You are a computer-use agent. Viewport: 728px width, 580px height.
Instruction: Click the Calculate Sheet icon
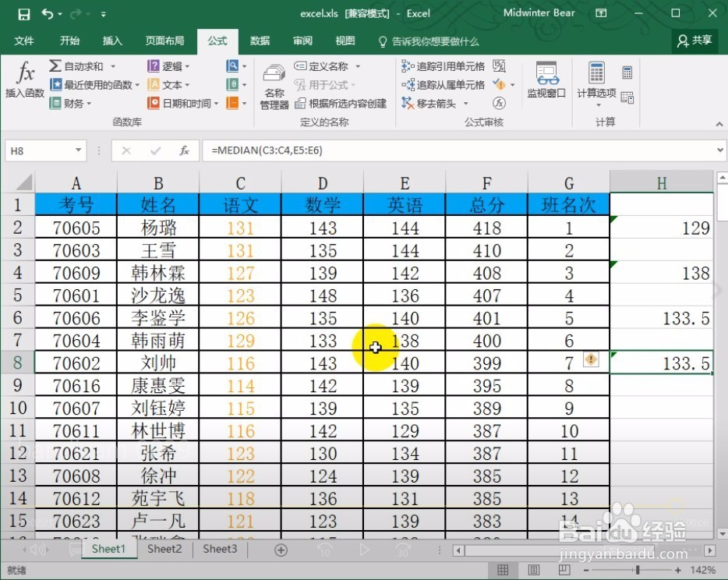627,97
